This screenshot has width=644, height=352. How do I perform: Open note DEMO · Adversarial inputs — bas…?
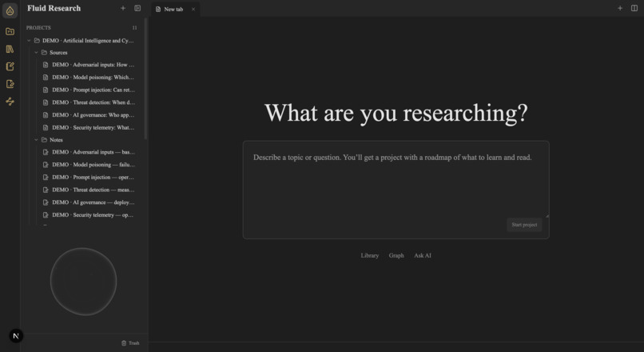pyautogui.click(x=93, y=152)
